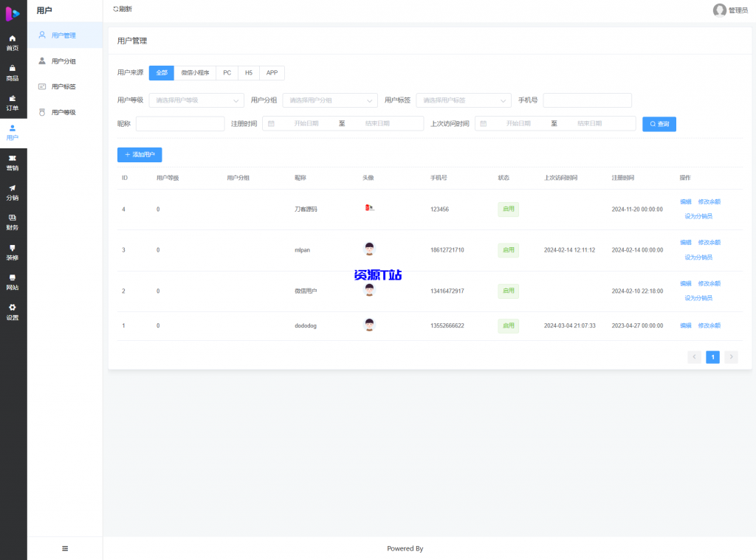Open 用户标签 in the submenu

click(x=63, y=87)
